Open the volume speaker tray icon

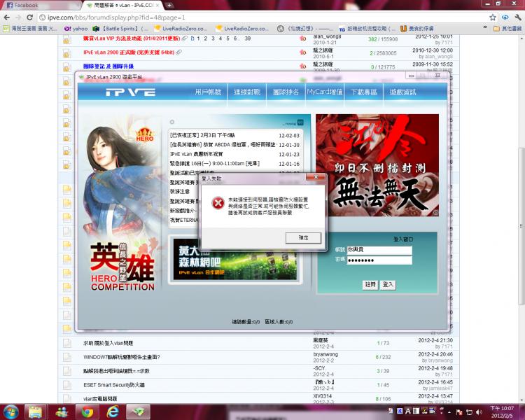click(479, 412)
